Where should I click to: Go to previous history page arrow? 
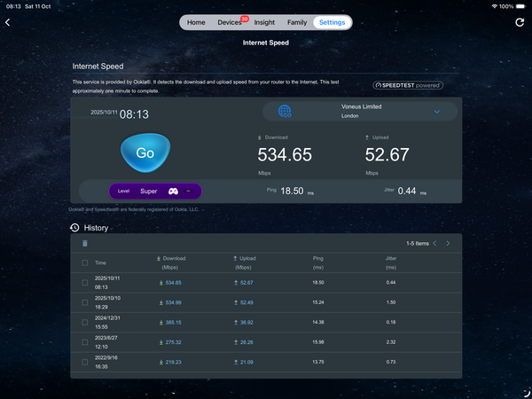(434, 243)
